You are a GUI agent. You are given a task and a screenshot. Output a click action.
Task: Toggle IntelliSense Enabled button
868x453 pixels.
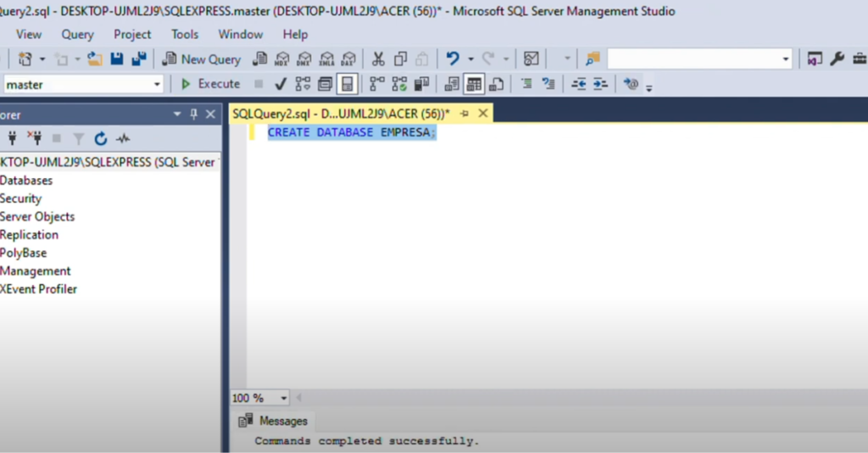[347, 84]
